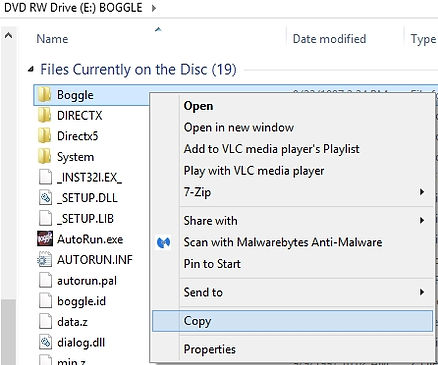Expand the Send to submenu arrow

(x=422, y=292)
